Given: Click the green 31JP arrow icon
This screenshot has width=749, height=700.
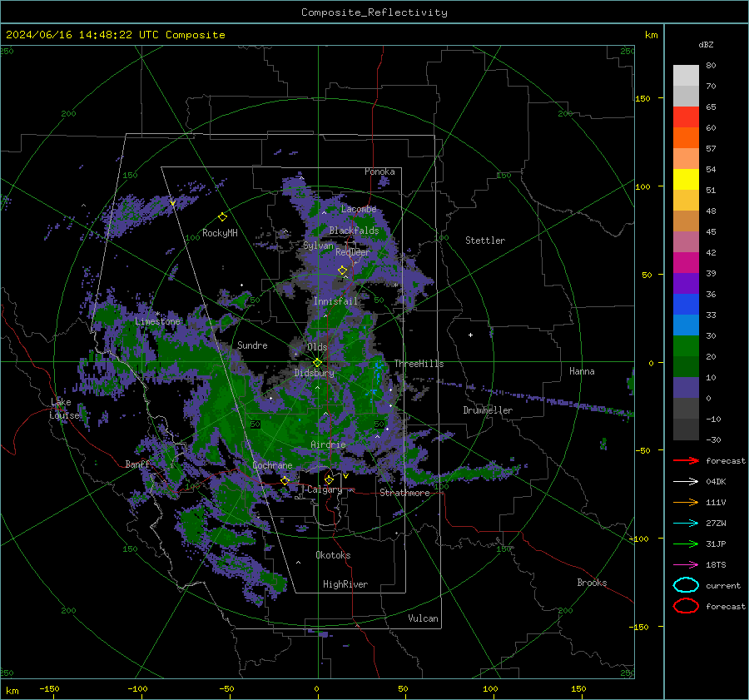Looking at the screenshot, I should tap(686, 544).
